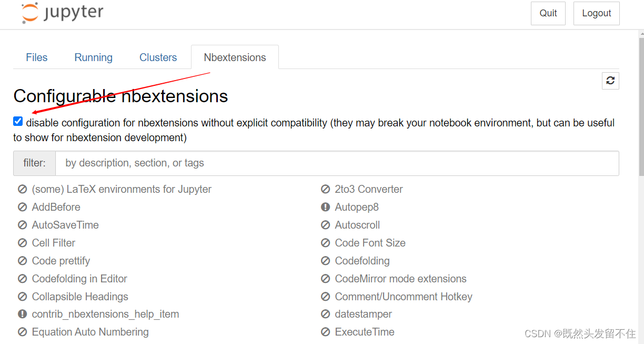Image resolution: width=644 pixels, height=344 pixels.
Task: Click the disabled icon beside datestamper
Action: point(326,314)
